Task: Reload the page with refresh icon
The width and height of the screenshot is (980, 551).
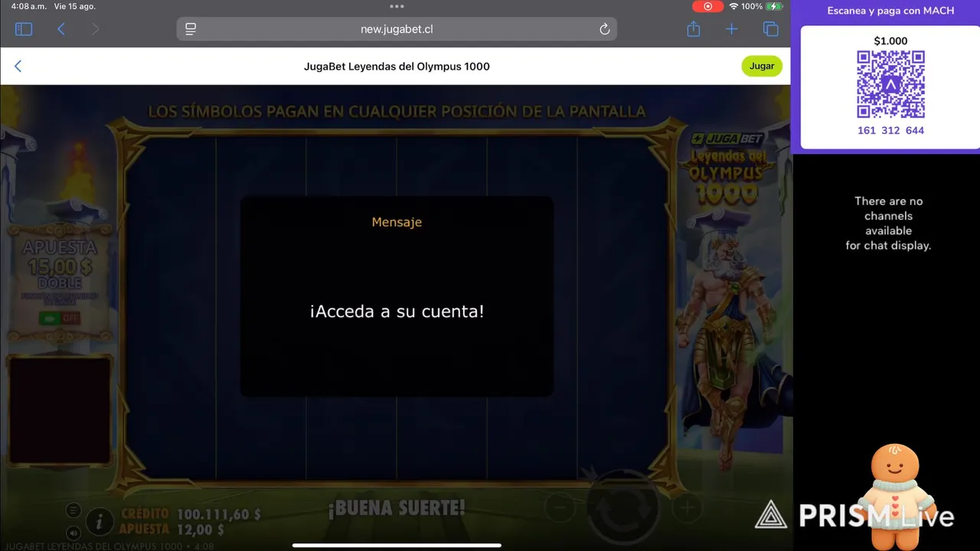Action: click(x=604, y=29)
